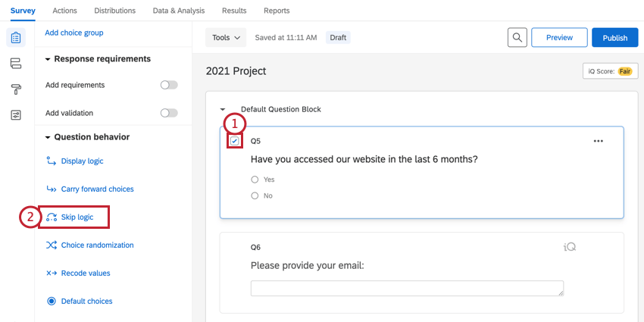Collapse the Default Question Block

pyautogui.click(x=224, y=109)
